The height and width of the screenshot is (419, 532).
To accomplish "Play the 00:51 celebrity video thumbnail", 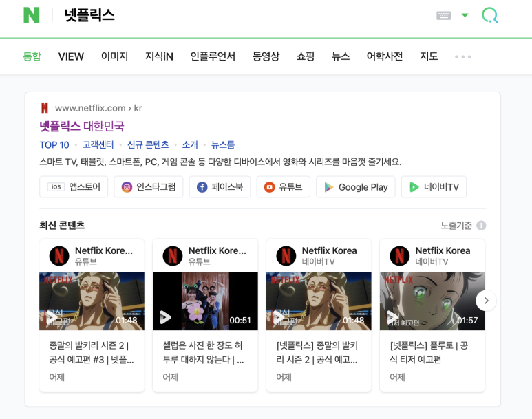I will point(205,301).
